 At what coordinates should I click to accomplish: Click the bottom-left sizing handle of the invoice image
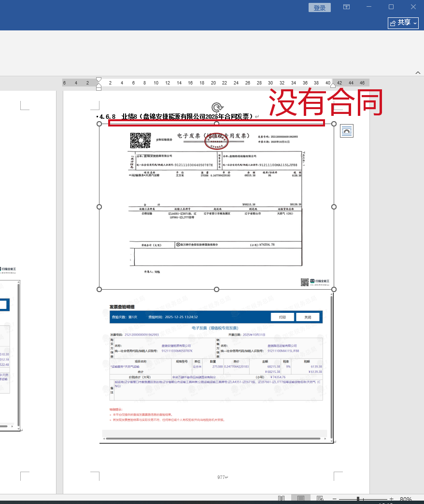[x=99, y=289]
